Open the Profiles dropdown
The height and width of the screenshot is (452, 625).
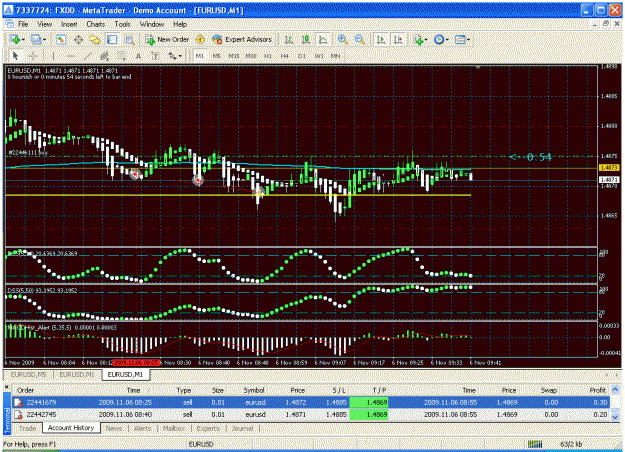point(38,39)
